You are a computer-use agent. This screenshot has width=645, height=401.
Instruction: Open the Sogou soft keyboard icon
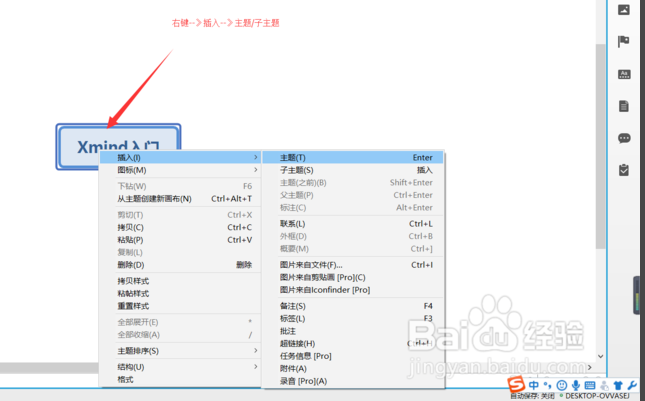click(590, 385)
